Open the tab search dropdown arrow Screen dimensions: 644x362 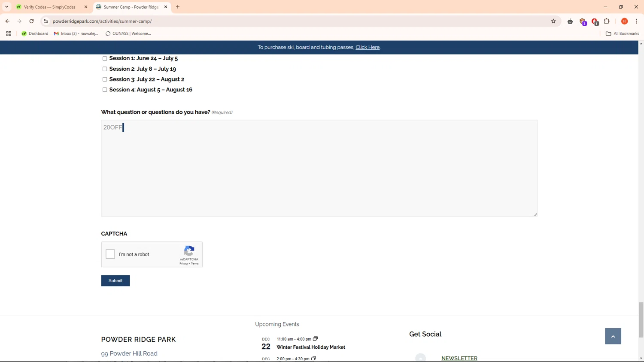click(7, 7)
